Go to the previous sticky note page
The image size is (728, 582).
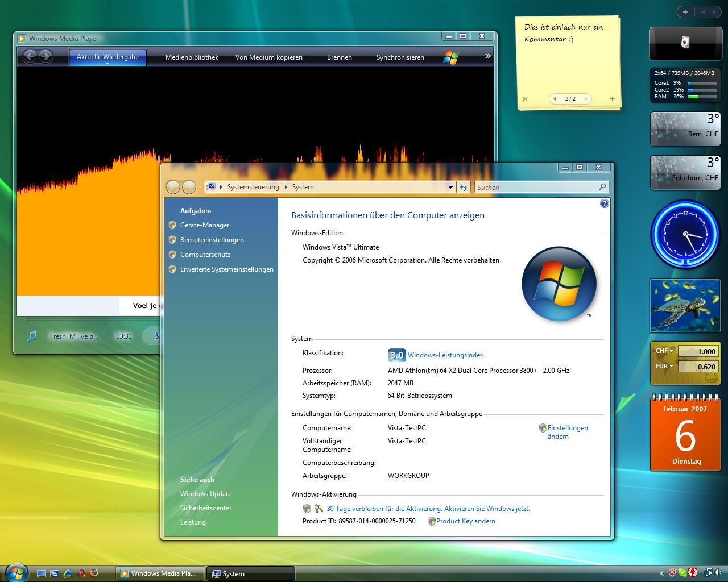click(555, 99)
